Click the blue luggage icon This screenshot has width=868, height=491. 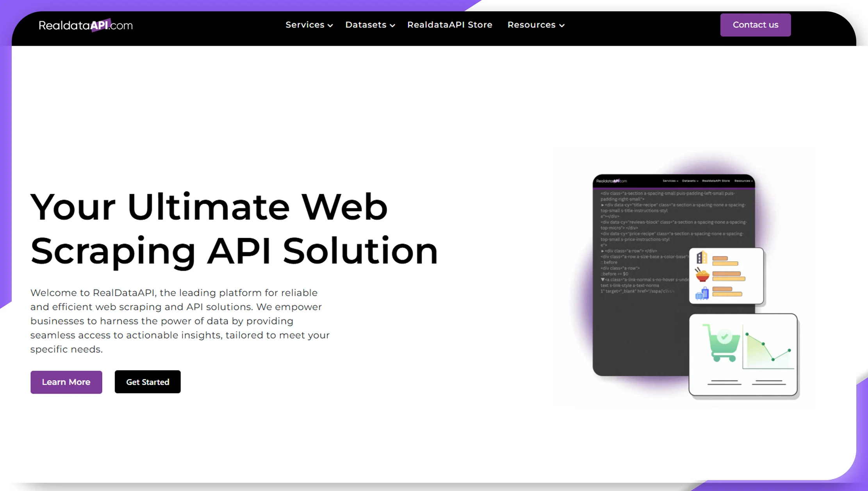coord(702,293)
